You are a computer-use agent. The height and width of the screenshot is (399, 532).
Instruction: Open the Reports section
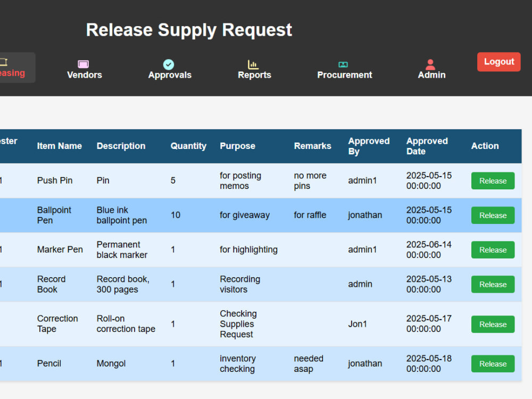[254, 75]
